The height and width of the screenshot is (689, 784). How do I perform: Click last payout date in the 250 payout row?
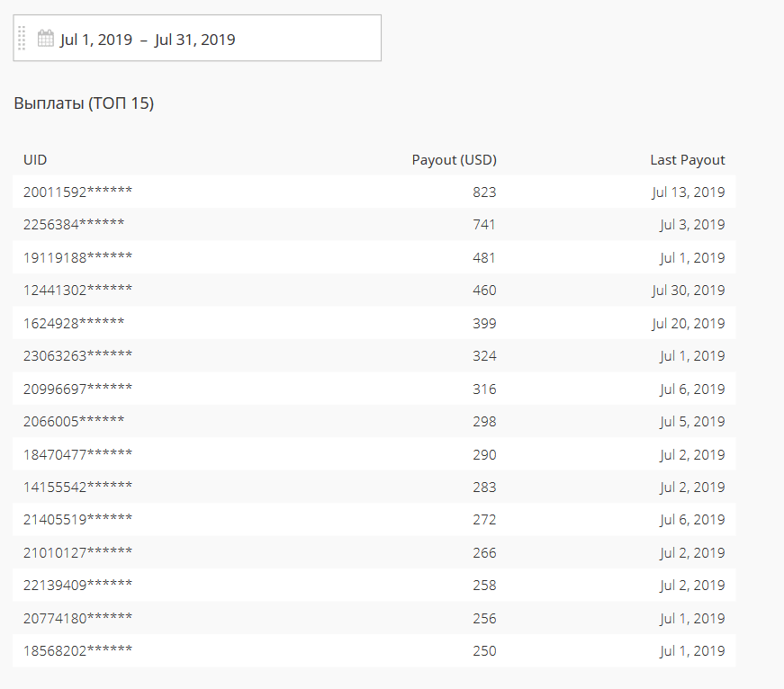[x=692, y=651]
